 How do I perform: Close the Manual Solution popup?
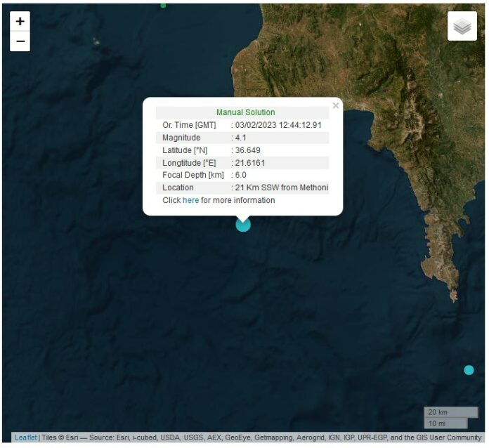tap(336, 106)
